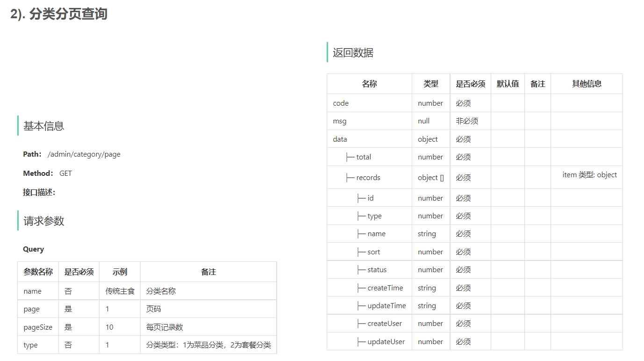Click the example value "10"

109,327
